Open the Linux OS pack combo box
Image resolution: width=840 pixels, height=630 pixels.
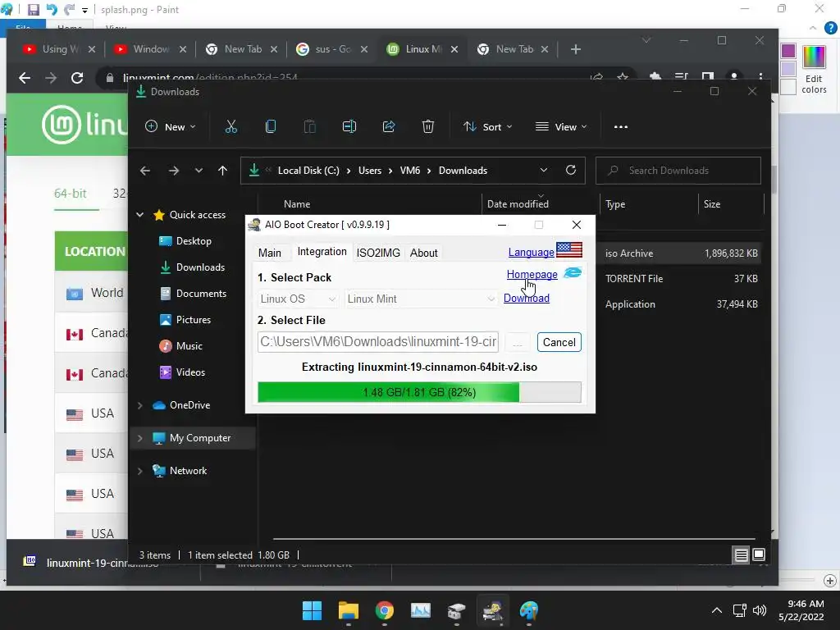coord(298,299)
